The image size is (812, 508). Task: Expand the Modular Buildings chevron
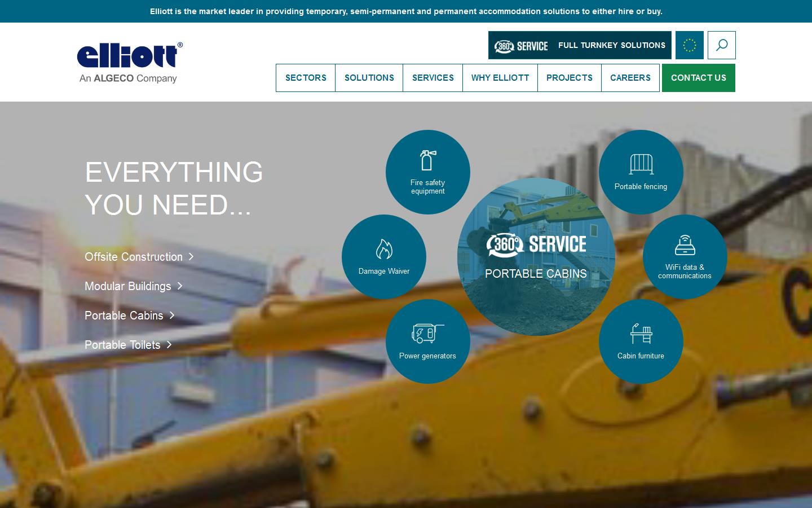click(180, 287)
